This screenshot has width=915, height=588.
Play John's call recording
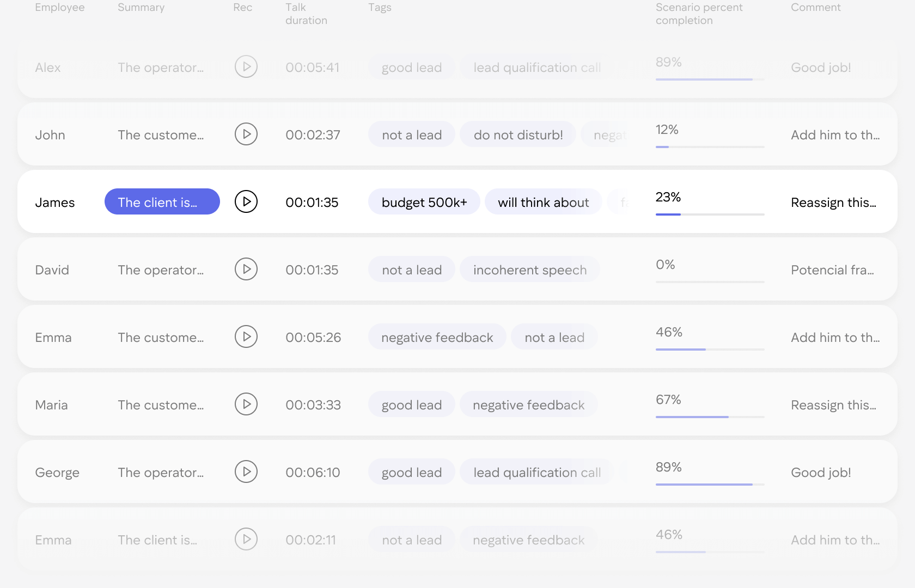pos(246,134)
